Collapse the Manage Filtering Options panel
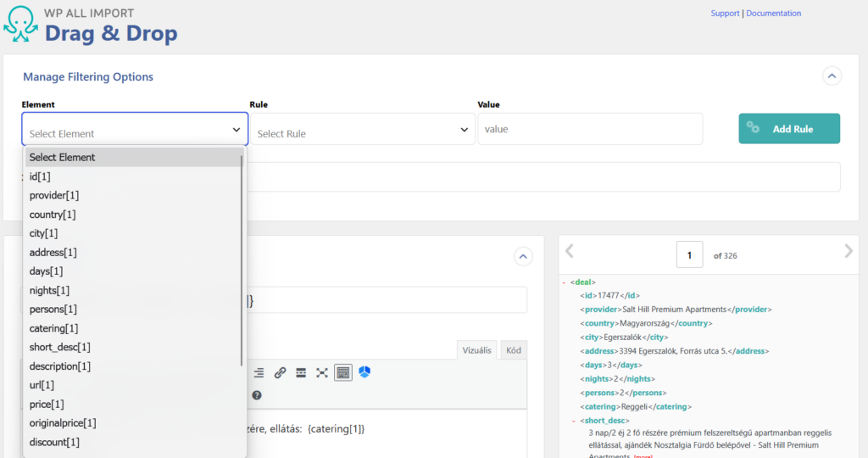The height and width of the screenshot is (458, 868). click(832, 76)
